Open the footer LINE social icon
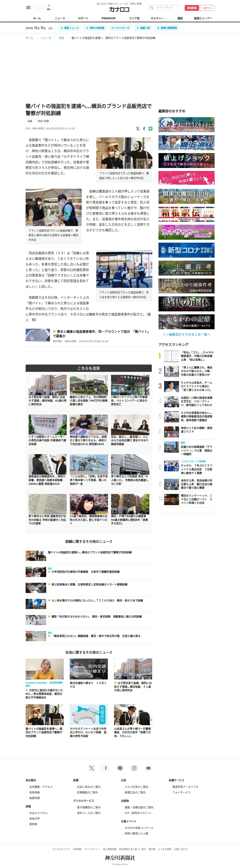Viewport: 240px width, 868px height. [120, 768]
